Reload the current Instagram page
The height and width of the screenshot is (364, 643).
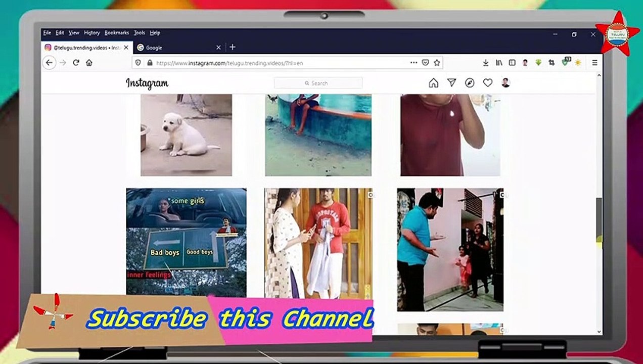(x=76, y=63)
